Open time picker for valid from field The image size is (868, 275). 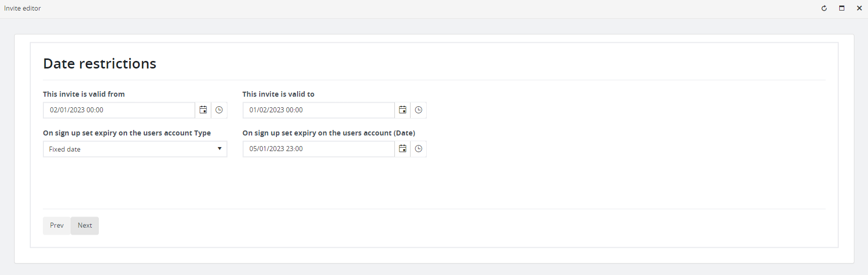point(219,110)
